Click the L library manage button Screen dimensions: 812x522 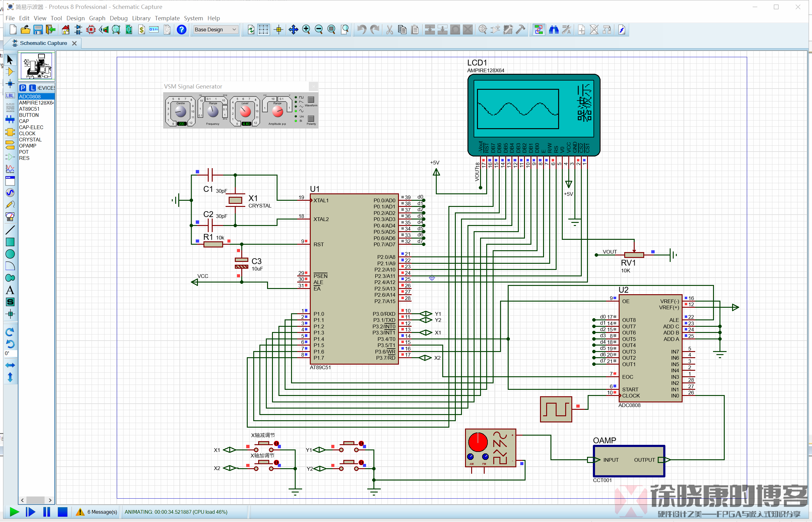click(x=32, y=88)
